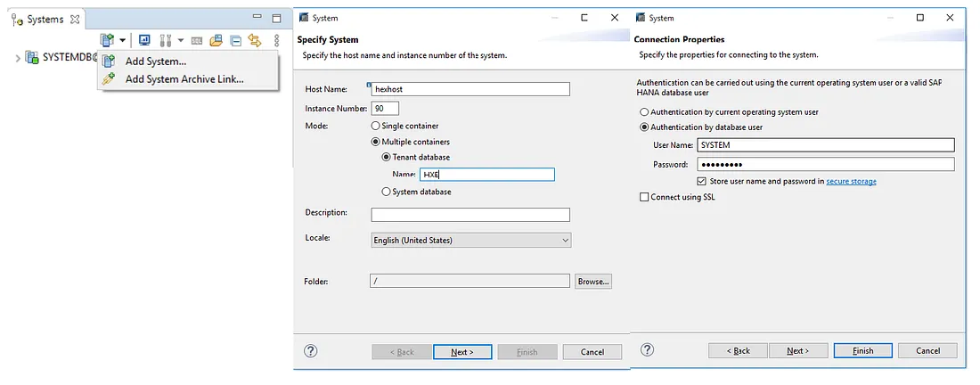Click Finish in the Connection Properties dialog

(x=863, y=350)
